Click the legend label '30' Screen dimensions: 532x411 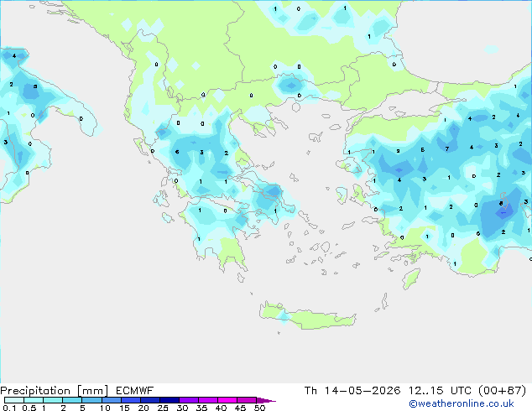[x=182, y=408]
